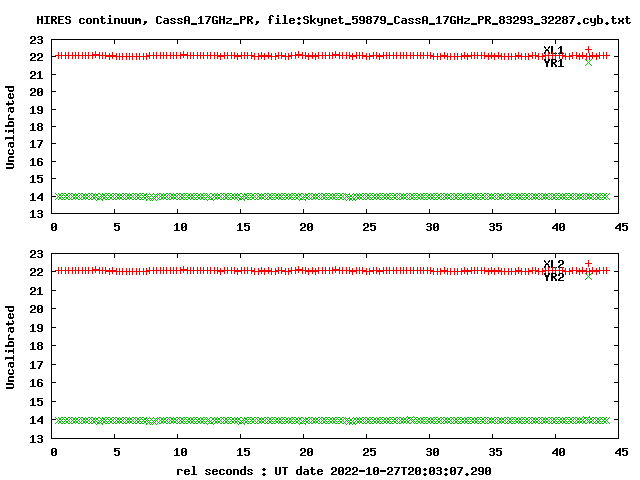Click y-axis tick 14 on the upper plot
The width and height of the screenshot is (640, 480).
(36, 197)
